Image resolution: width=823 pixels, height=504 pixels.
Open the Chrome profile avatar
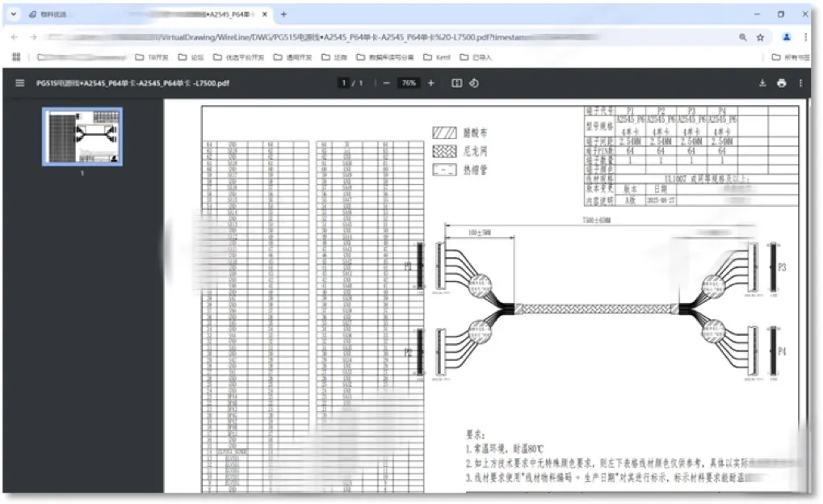[787, 37]
